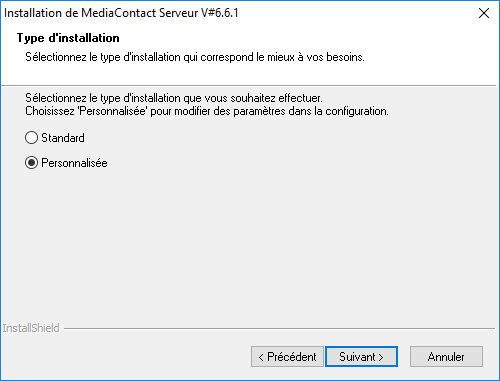
Task: Cancel the installation with Annuler
Action: tap(446, 357)
